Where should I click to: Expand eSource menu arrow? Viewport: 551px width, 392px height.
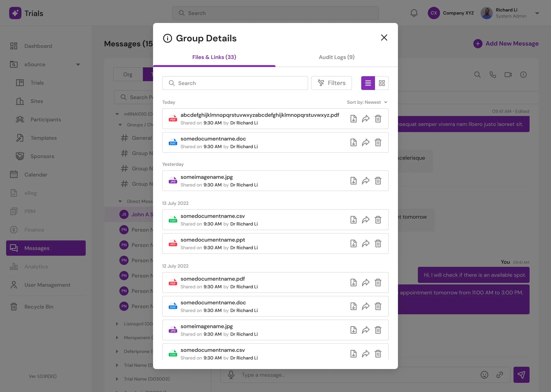coord(78,65)
